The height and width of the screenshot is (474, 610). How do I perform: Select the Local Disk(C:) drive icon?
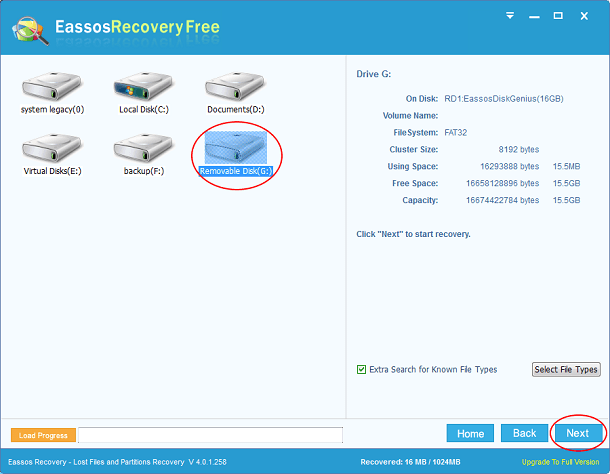coord(144,86)
